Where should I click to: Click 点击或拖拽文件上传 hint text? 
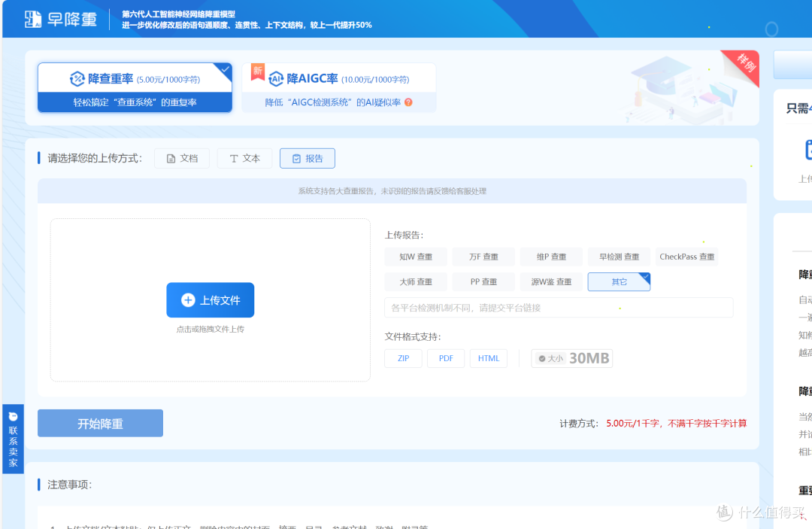(211, 329)
